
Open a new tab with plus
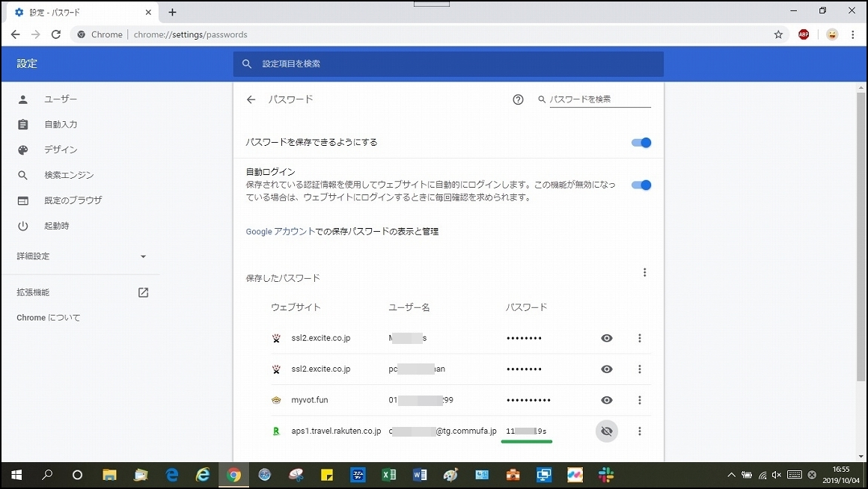coord(172,12)
